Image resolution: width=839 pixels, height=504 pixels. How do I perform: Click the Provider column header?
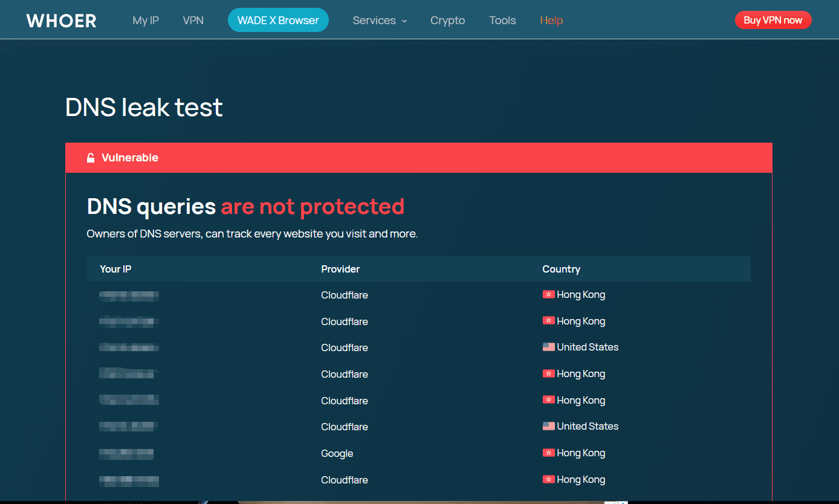click(340, 269)
